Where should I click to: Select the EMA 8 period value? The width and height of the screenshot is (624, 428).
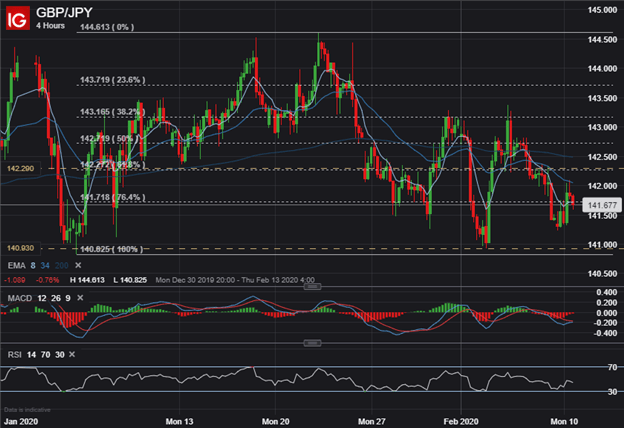[x=33, y=266]
